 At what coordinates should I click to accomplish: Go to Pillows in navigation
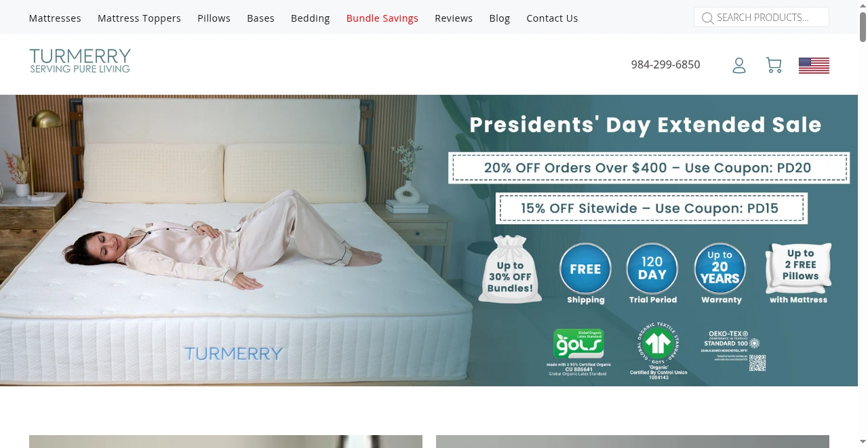(x=214, y=18)
